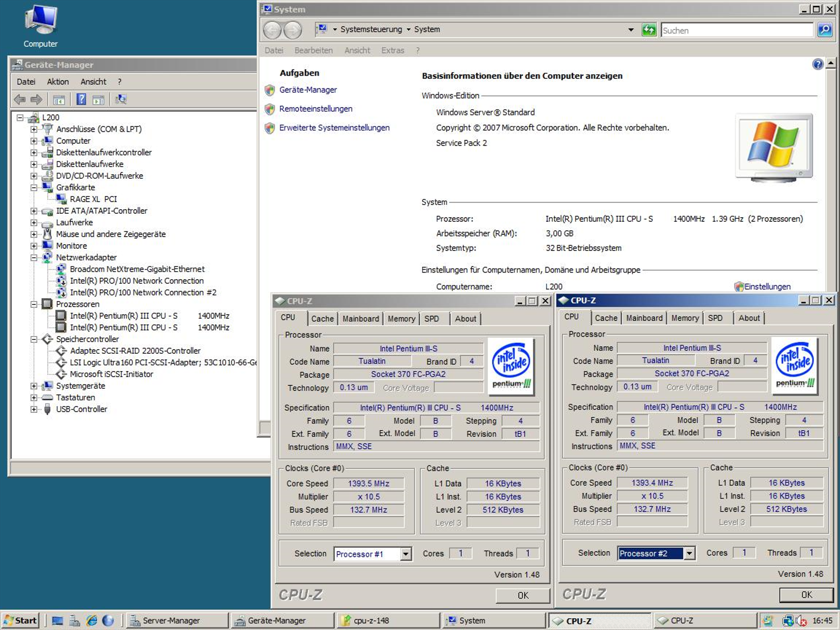Click the scroll-up arrow in System window
The height and width of the screenshot is (630, 840).
coord(831,63)
